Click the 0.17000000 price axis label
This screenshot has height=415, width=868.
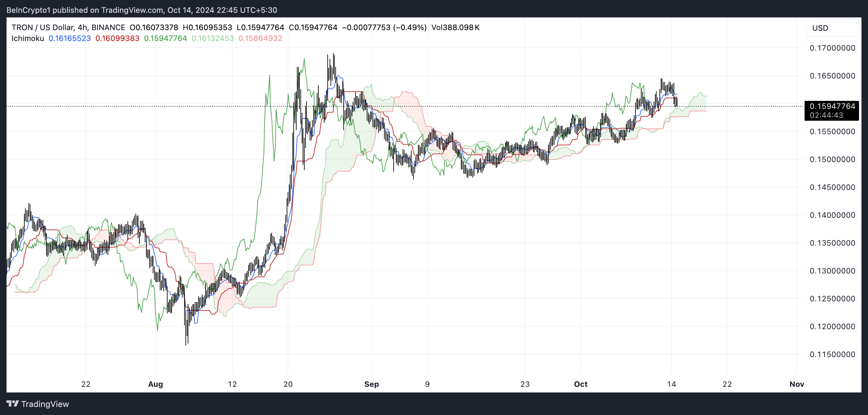[x=832, y=48]
